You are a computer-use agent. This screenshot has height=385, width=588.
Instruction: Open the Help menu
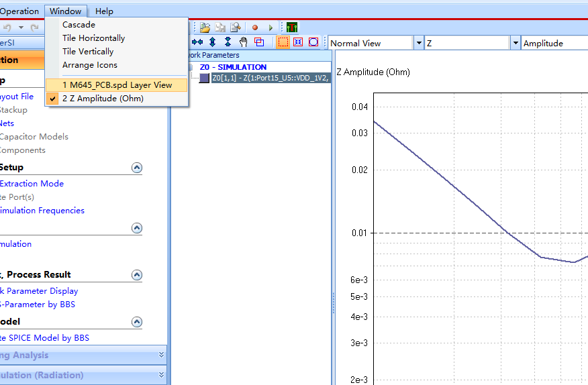[104, 11]
